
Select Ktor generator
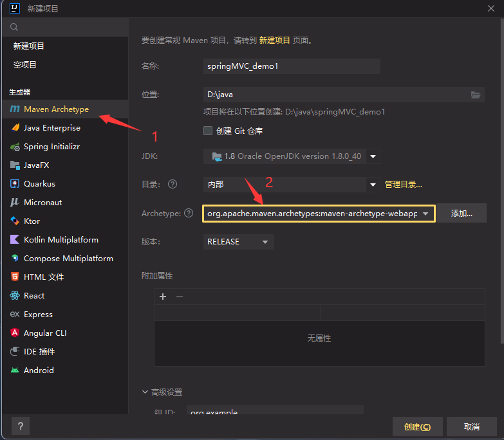pyautogui.click(x=65, y=221)
